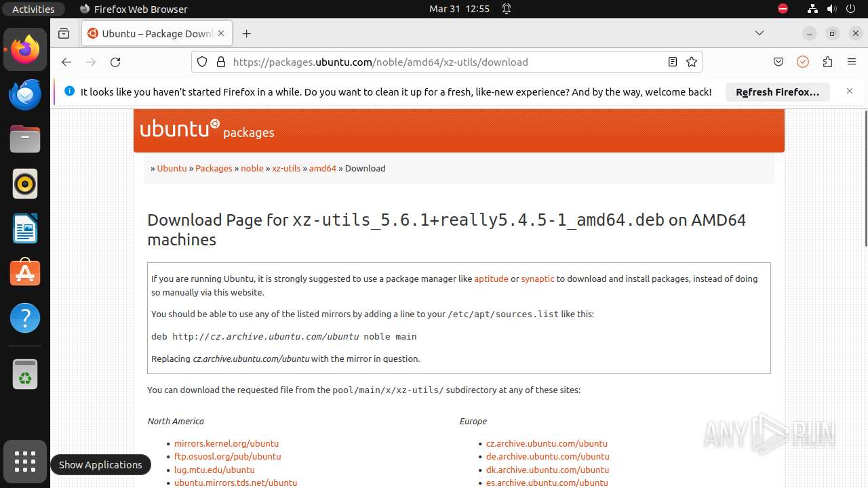The width and height of the screenshot is (868, 488).
Task: Open the extensions puzzle icon
Action: [827, 62]
